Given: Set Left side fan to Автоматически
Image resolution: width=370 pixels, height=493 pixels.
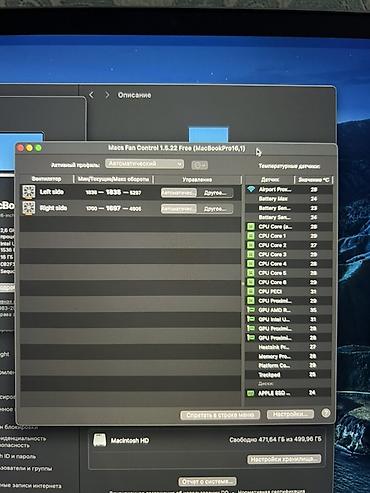Looking at the screenshot, I should [179, 193].
